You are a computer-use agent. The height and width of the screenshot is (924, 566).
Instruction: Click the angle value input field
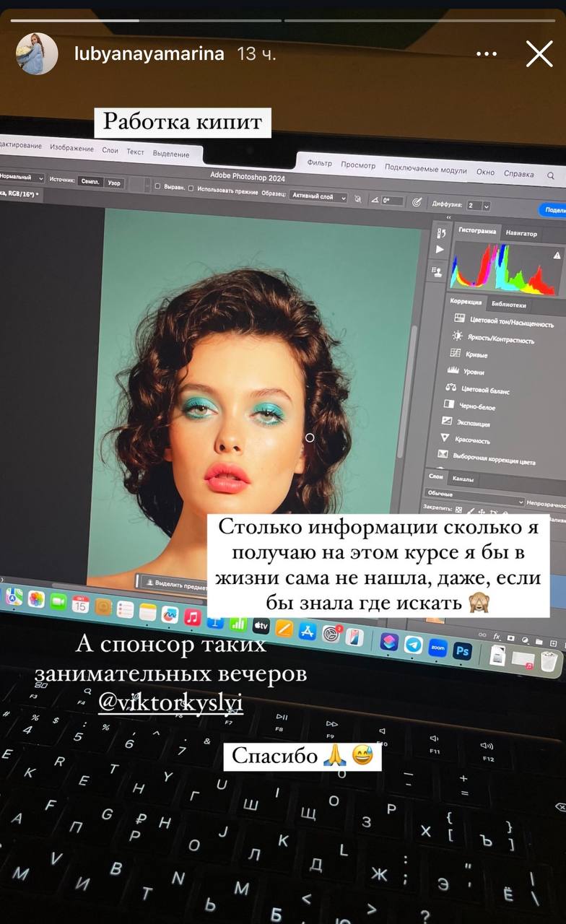[393, 200]
